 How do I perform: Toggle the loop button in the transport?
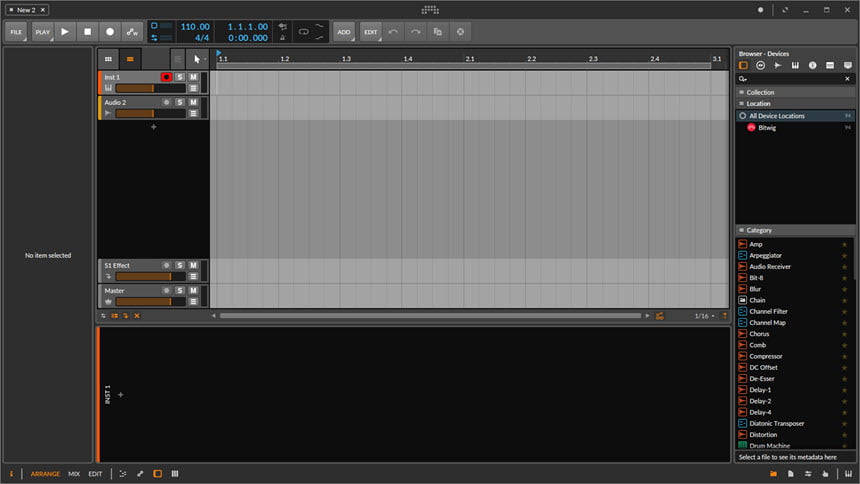coord(303,32)
